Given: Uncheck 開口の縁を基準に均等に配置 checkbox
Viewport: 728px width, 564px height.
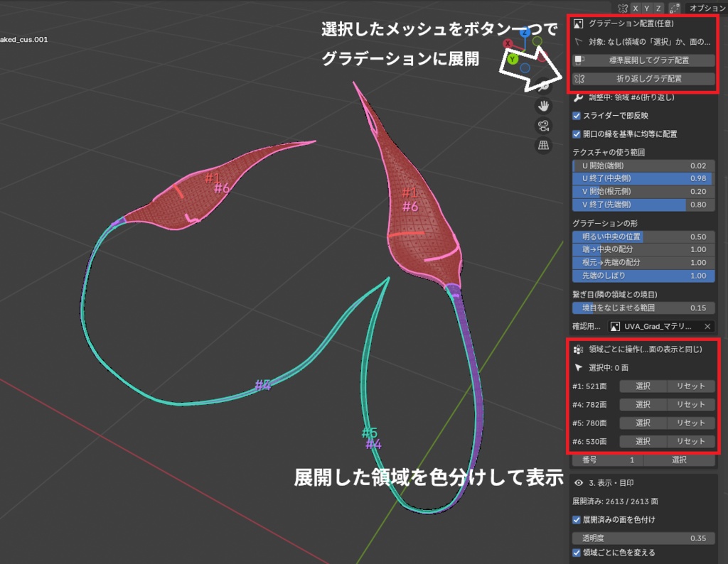Looking at the screenshot, I should click(x=577, y=134).
